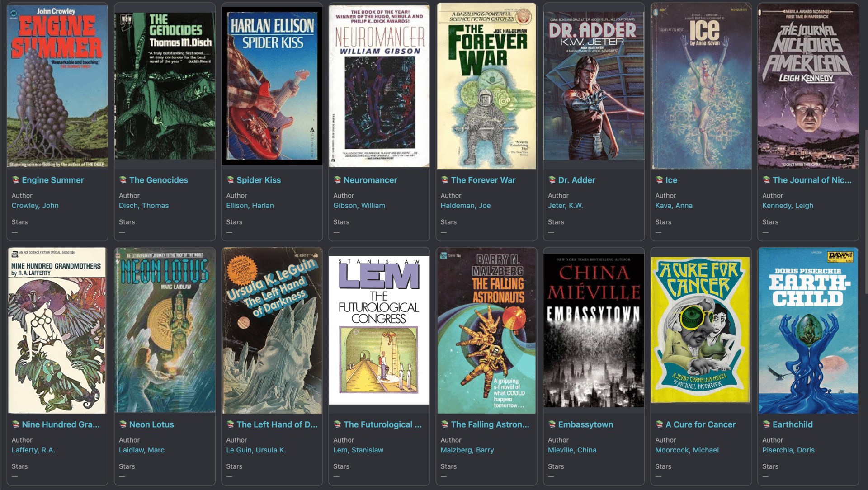The height and width of the screenshot is (490, 868).
Task: Open author Kavan, Anna
Action: (x=674, y=206)
